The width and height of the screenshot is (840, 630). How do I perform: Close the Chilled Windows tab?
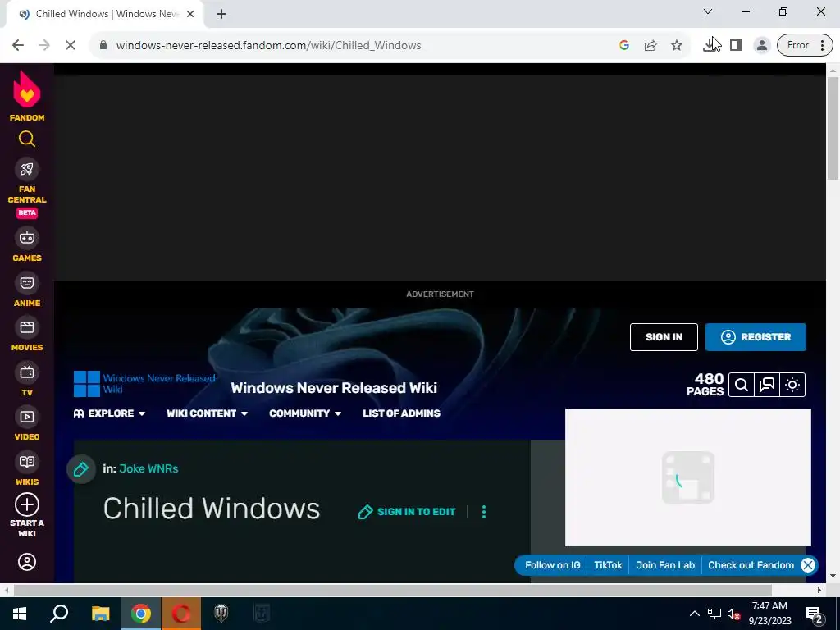[x=190, y=14]
